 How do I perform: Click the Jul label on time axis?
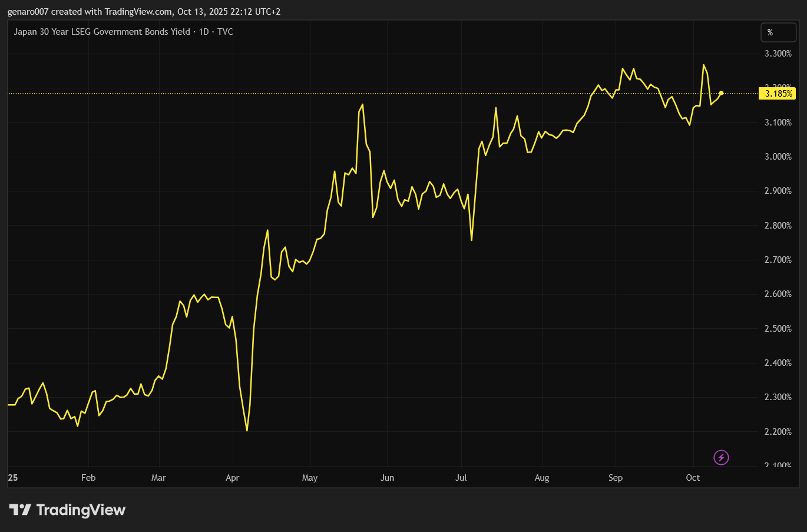click(x=461, y=478)
